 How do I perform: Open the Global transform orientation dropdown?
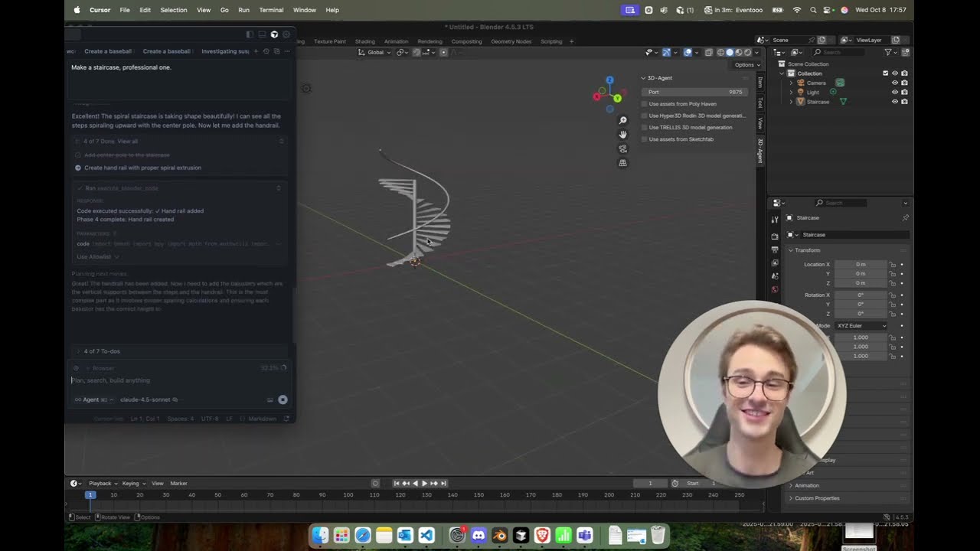point(375,52)
